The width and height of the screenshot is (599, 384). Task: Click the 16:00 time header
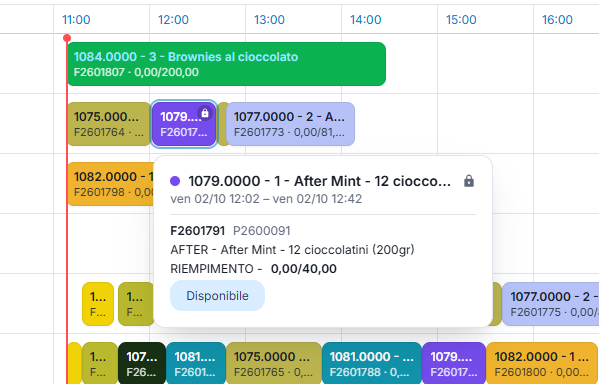coord(557,19)
